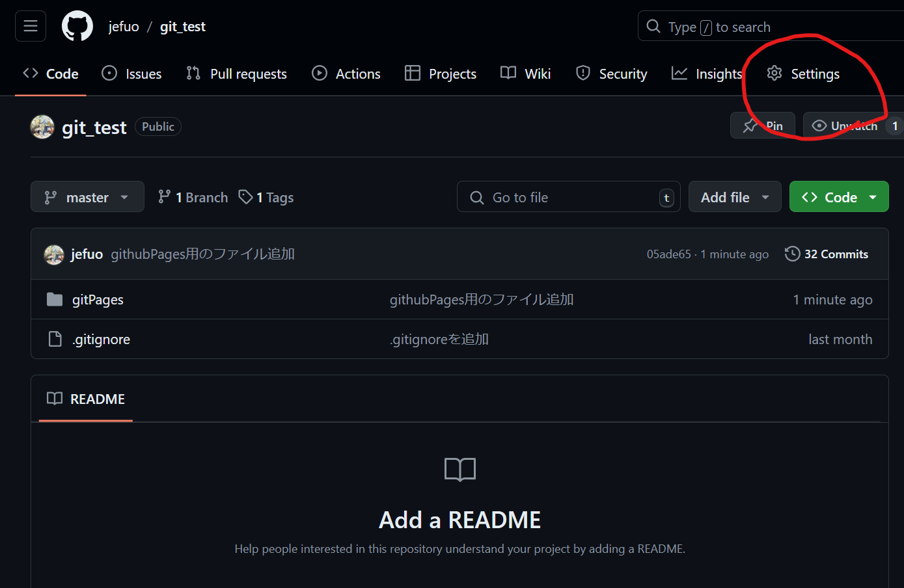Open gitPages row commit message link
Screen dimensions: 904x588
pyautogui.click(x=482, y=300)
